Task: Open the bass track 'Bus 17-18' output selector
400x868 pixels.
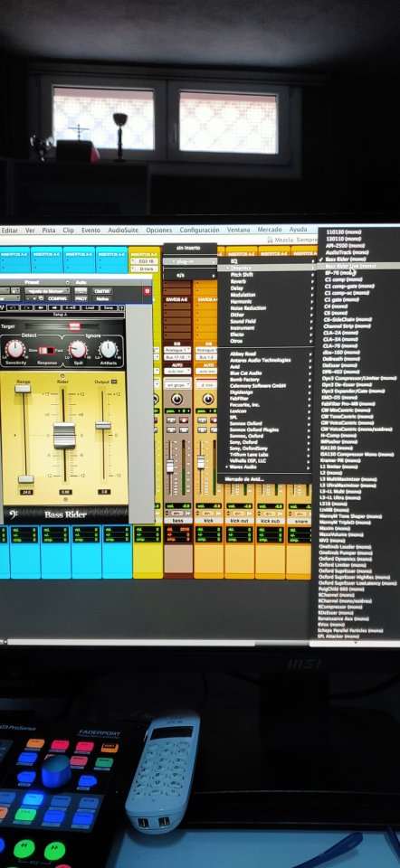Action: pos(177,358)
